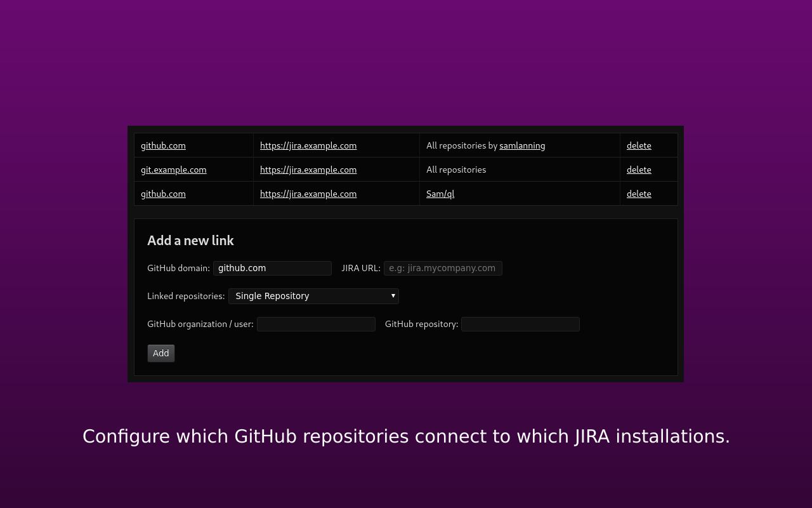812x508 pixels.
Task: Open the Sam/ql repository link
Action: 440,194
